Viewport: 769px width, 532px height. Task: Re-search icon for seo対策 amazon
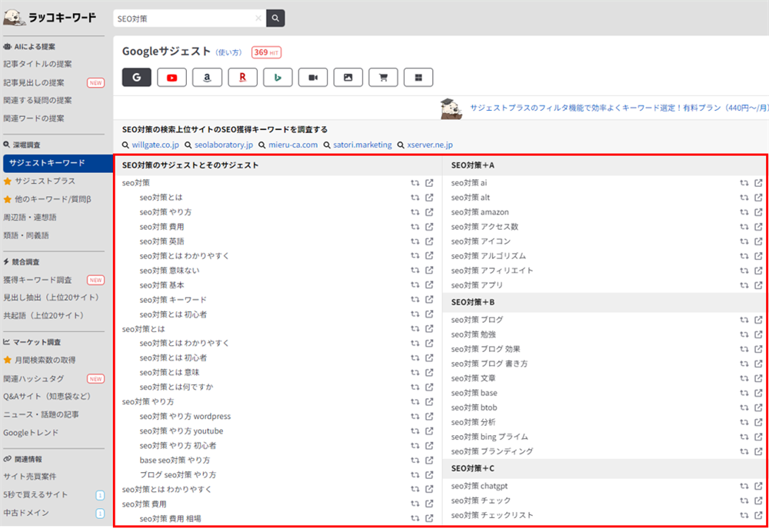pos(744,212)
